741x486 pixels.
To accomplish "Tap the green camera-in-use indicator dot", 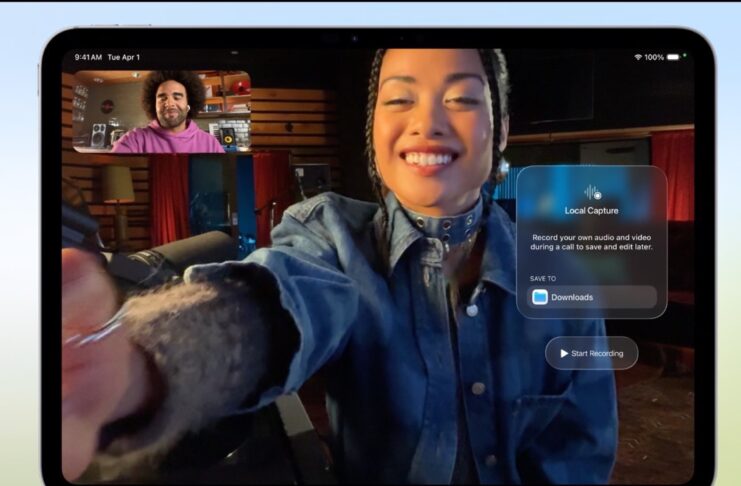I will [685, 57].
